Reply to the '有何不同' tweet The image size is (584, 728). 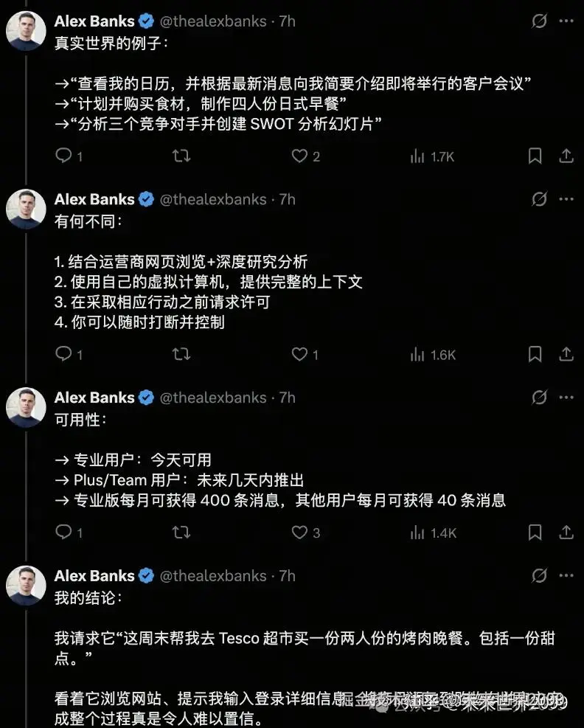pyautogui.click(x=64, y=355)
